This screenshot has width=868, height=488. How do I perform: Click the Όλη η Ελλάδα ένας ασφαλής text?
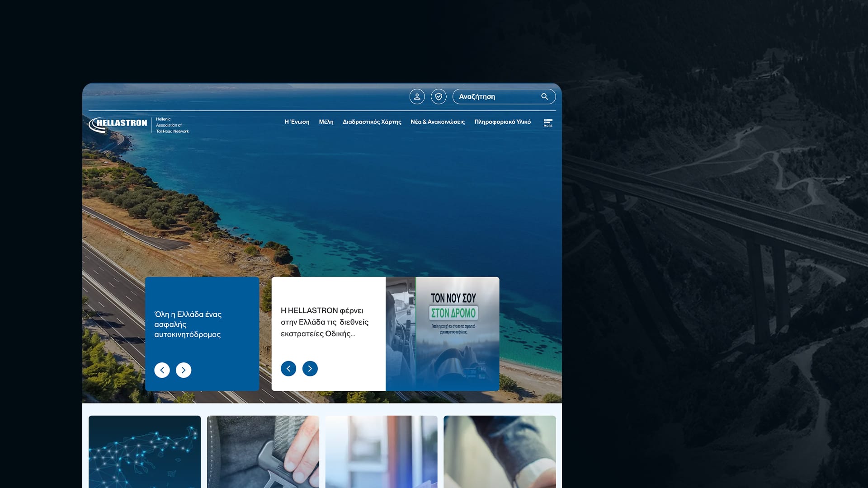(188, 324)
